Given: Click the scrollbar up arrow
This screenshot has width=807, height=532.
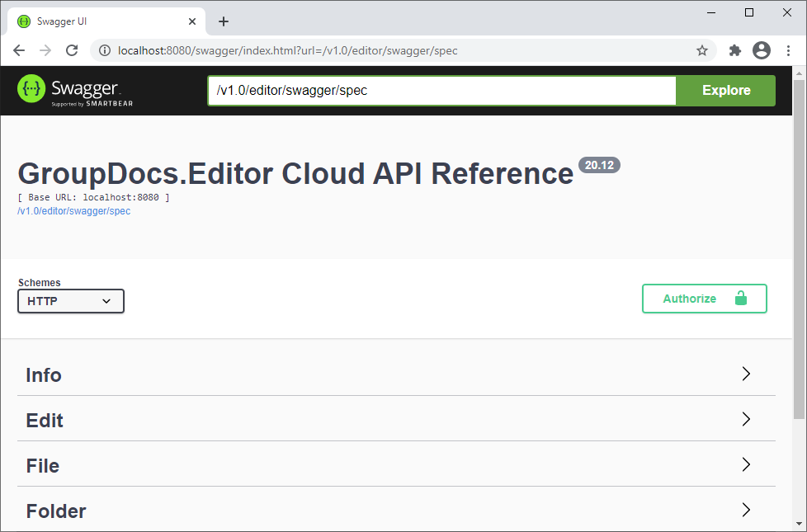Looking at the screenshot, I should [799, 73].
